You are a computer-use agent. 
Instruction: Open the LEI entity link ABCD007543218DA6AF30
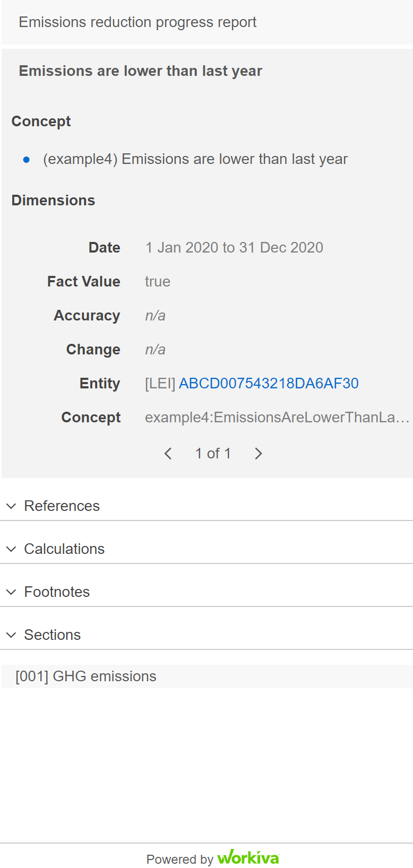tap(269, 384)
